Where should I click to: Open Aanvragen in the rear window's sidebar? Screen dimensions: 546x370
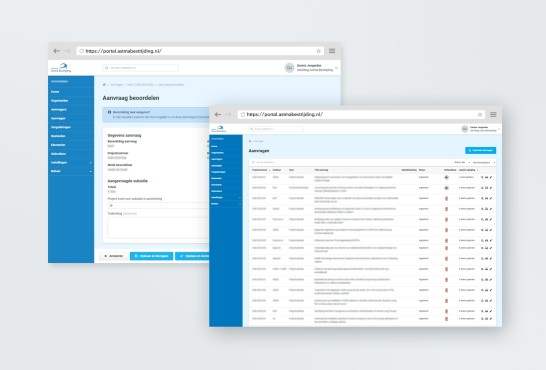point(58,118)
